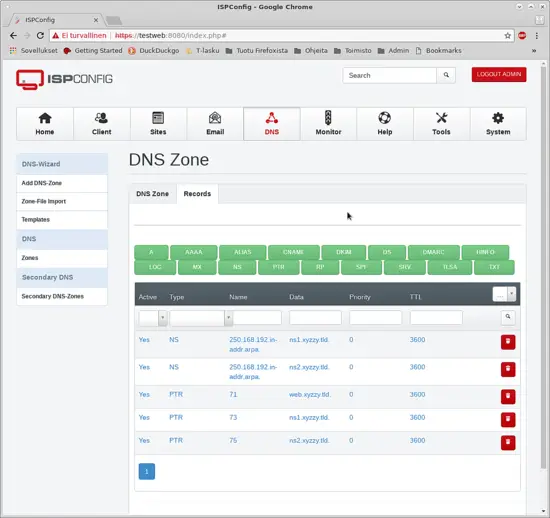
Task: Add a new MX record
Action: pyautogui.click(x=197, y=267)
